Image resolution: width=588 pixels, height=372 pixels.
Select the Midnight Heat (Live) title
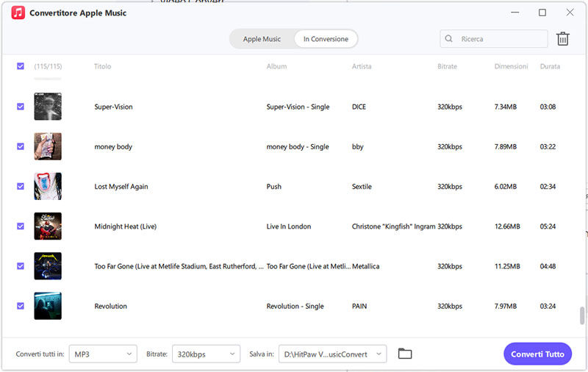[x=125, y=226]
